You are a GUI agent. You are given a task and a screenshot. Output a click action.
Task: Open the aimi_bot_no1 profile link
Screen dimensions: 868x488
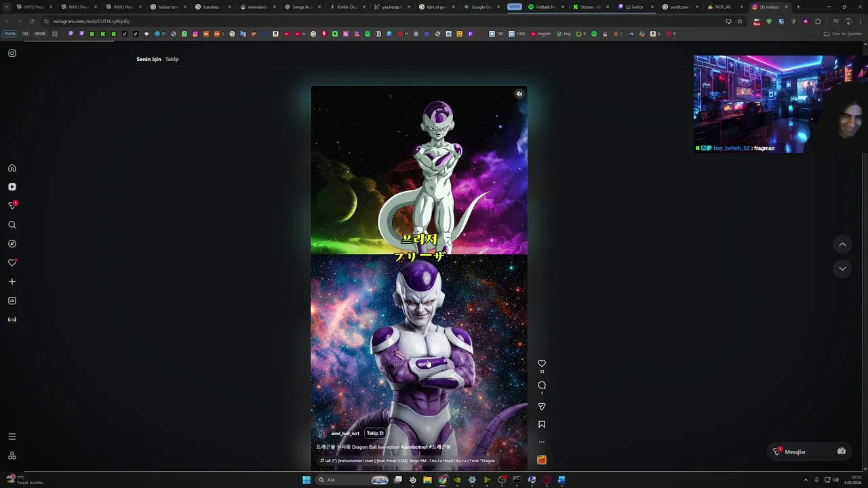(x=345, y=433)
